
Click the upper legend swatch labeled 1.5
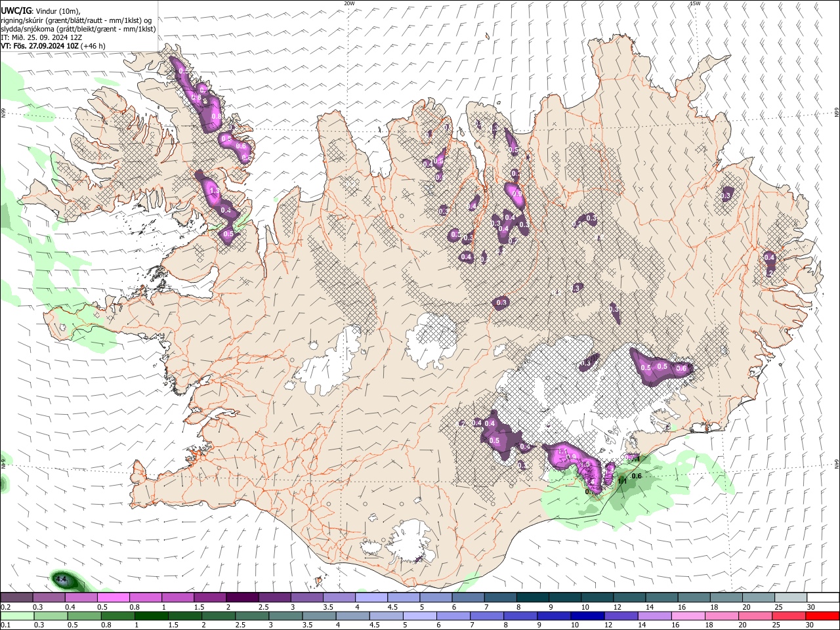(210, 597)
